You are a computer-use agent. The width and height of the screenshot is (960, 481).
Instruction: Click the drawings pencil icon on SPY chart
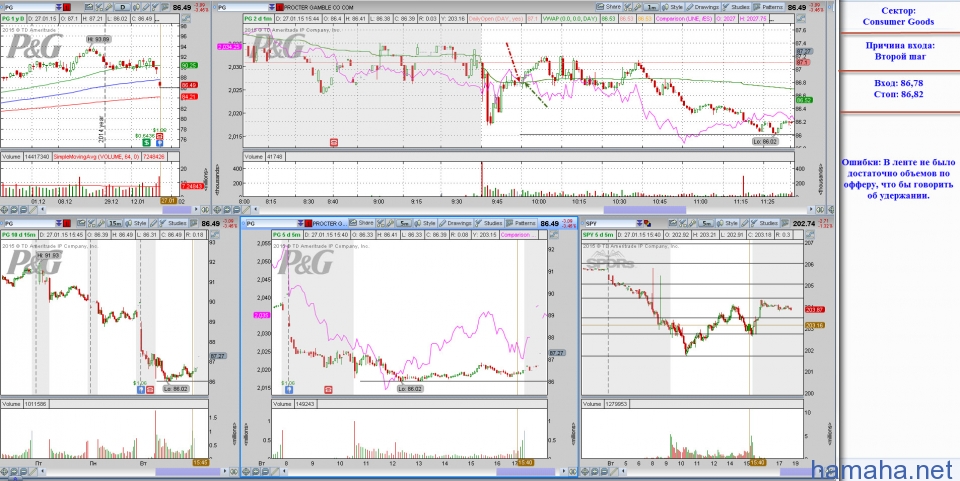tap(744, 223)
